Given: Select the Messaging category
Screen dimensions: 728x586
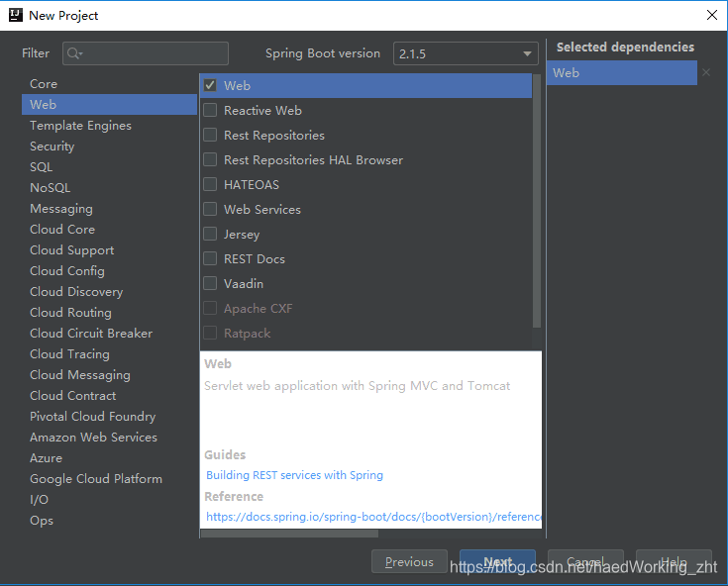Looking at the screenshot, I should coord(110,209).
